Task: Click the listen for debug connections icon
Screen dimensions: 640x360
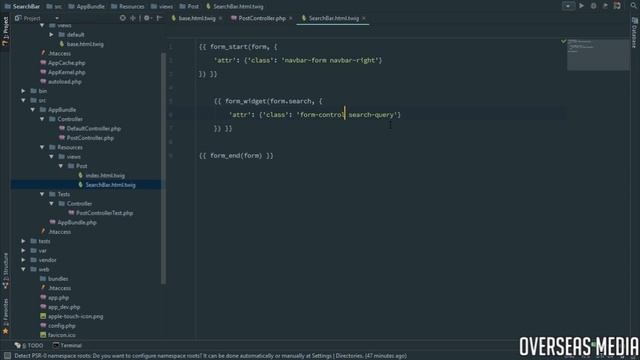Action: pyautogui.click(x=617, y=6)
